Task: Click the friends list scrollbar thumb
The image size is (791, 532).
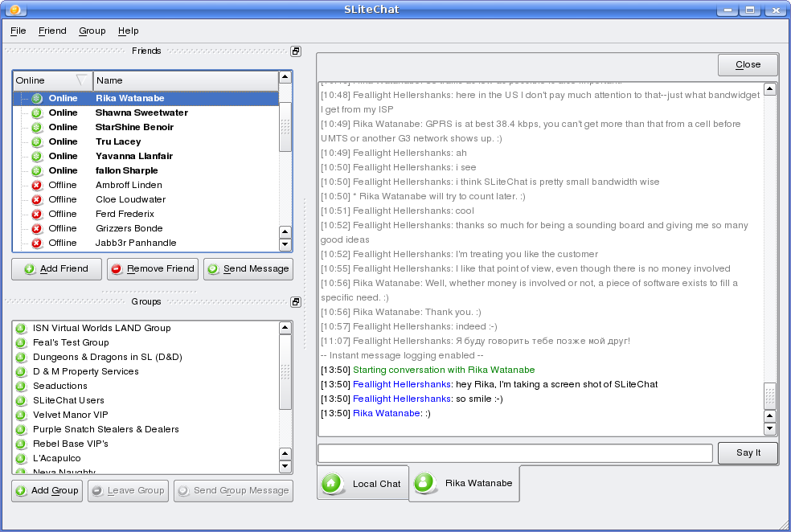Action: tap(285, 126)
